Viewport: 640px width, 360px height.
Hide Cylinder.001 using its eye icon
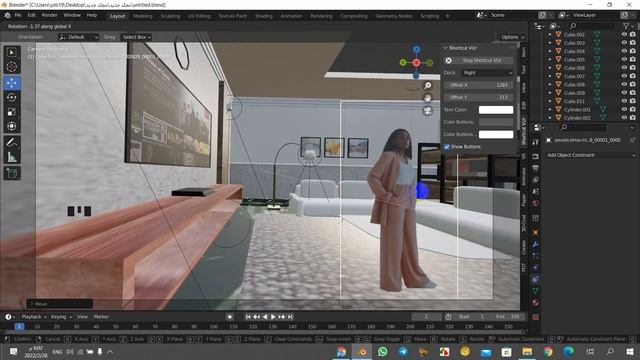pos(624,109)
